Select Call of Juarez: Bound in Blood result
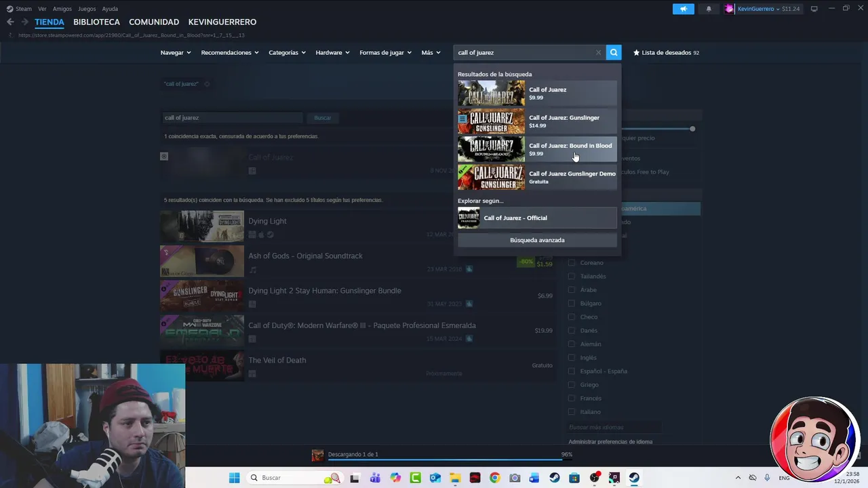The height and width of the screenshot is (488, 868). [x=537, y=149]
